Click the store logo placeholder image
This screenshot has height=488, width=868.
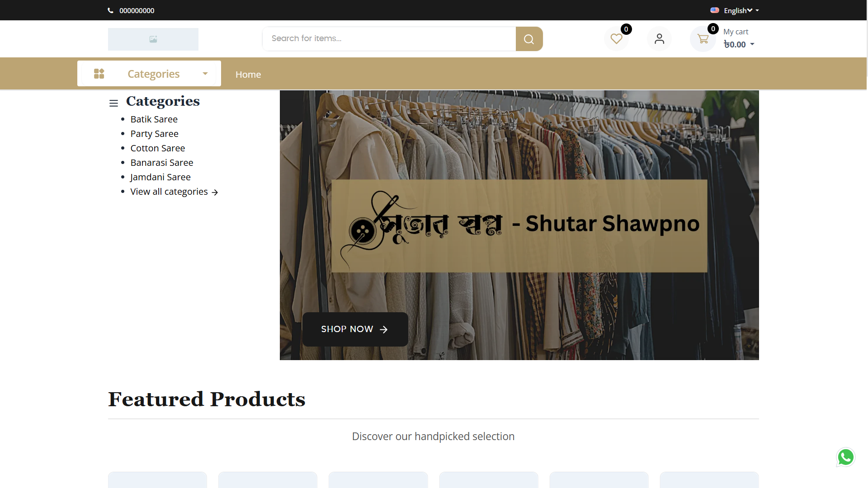[x=153, y=39]
